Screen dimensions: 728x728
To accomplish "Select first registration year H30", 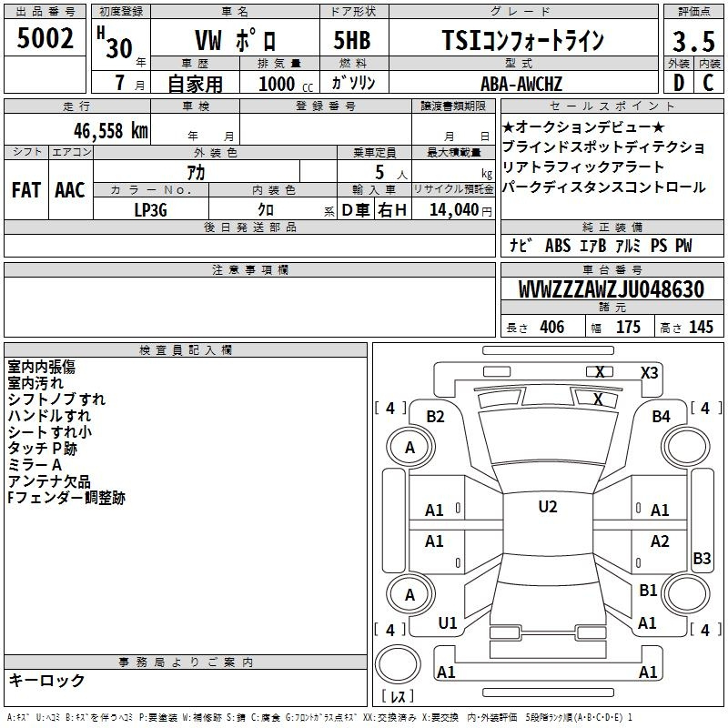I will 116,43.
